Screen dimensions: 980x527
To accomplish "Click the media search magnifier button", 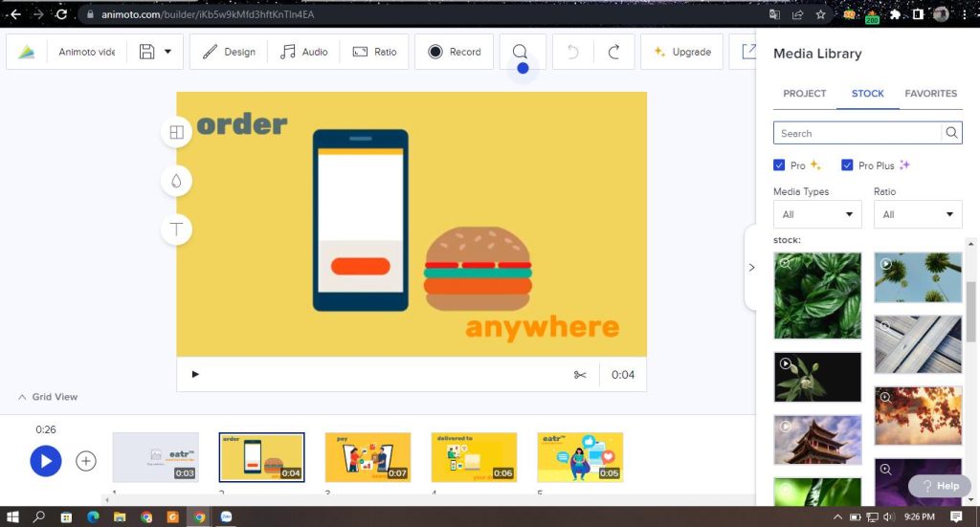I will [x=951, y=132].
